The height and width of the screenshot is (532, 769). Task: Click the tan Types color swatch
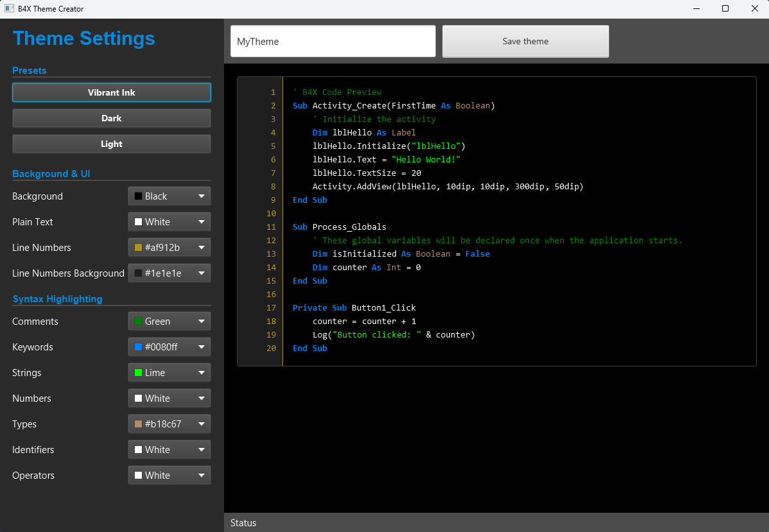(x=138, y=424)
